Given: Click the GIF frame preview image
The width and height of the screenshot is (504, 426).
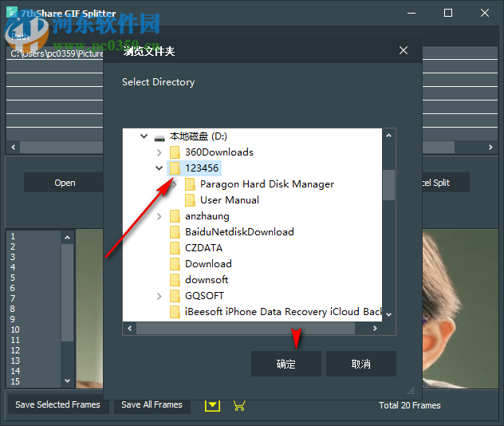Looking at the screenshot, I should [460, 309].
